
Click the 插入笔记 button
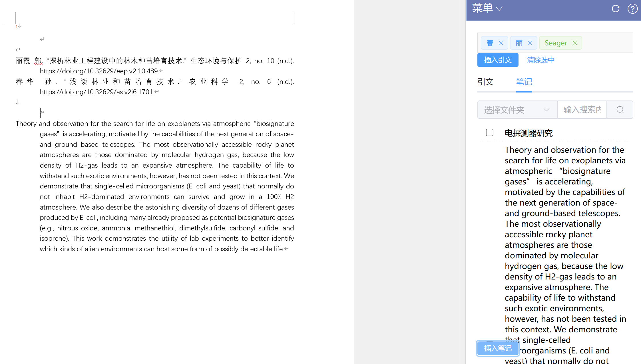coord(498,348)
